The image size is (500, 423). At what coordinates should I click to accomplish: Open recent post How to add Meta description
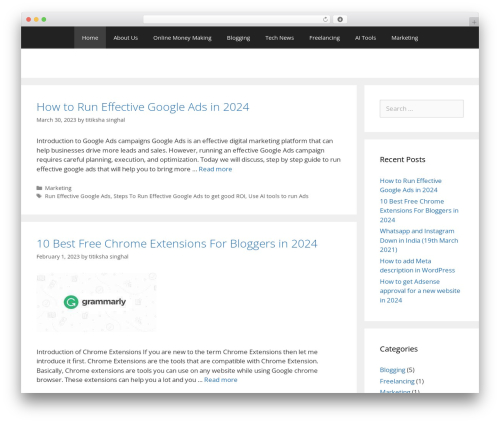click(x=417, y=266)
